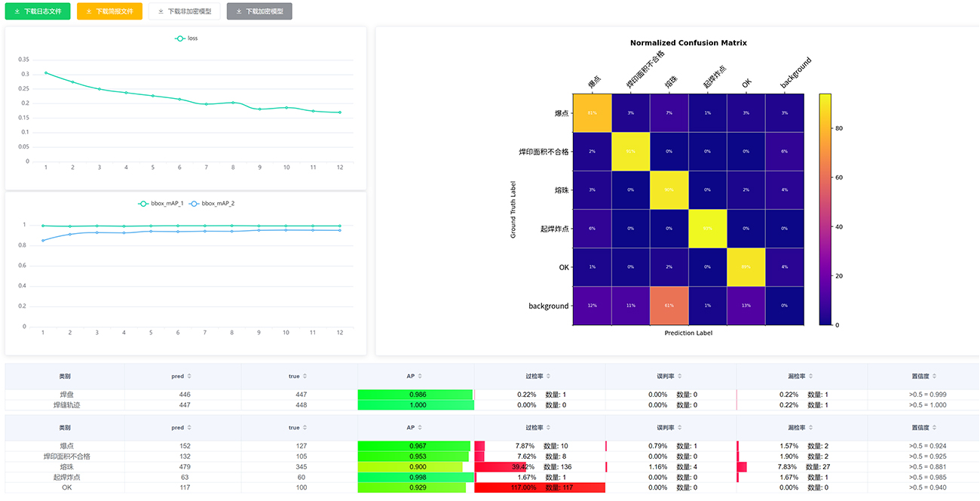This screenshot has width=980, height=501.
Task: Click the 61% background-row confusion matrix cell
Action: [669, 306]
